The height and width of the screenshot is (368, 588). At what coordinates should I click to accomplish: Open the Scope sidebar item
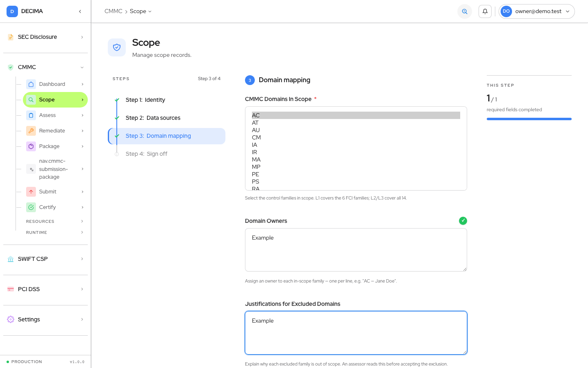[x=55, y=100]
